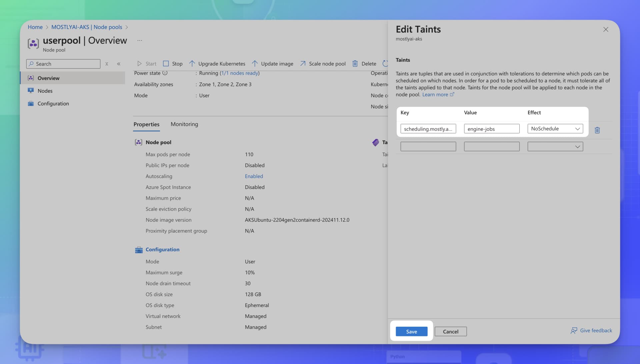The image size is (640, 364).
Task: Open the Learn more link about taints
Action: (436, 94)
